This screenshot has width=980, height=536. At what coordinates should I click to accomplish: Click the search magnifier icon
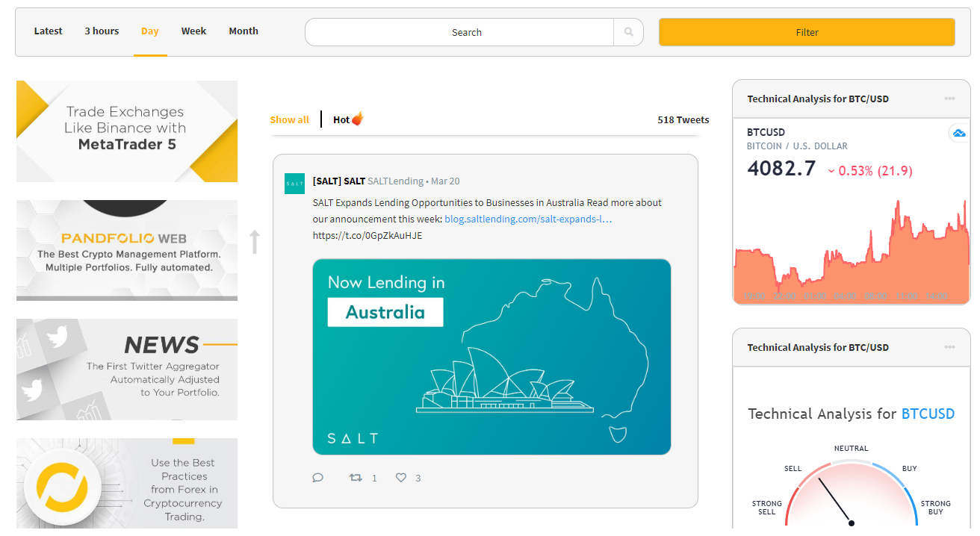tap(628, 32)
